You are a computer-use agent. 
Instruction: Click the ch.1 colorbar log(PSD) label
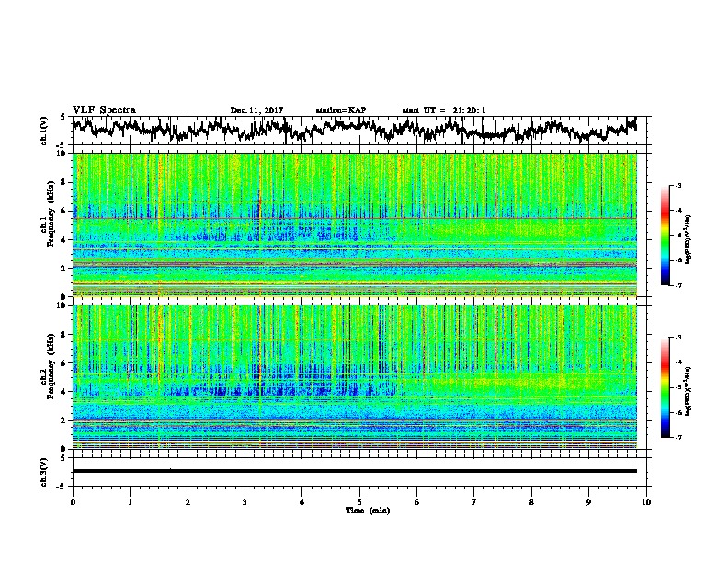(x=688, y=239)
